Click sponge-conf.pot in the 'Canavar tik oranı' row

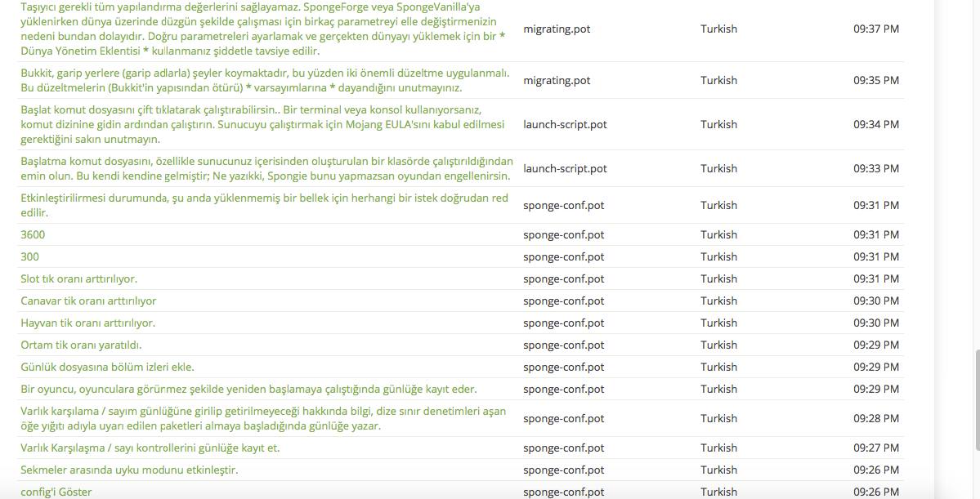click(x=564, y=301)
